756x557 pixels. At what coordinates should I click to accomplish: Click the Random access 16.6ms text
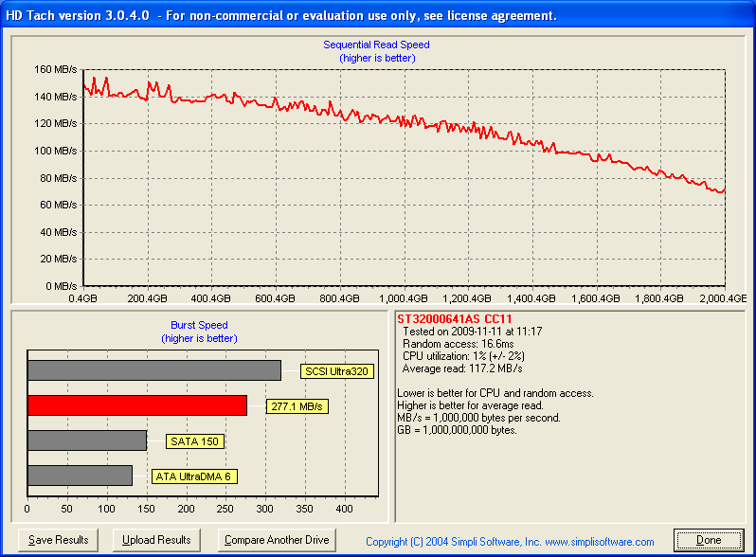click(x=458, y=344)
